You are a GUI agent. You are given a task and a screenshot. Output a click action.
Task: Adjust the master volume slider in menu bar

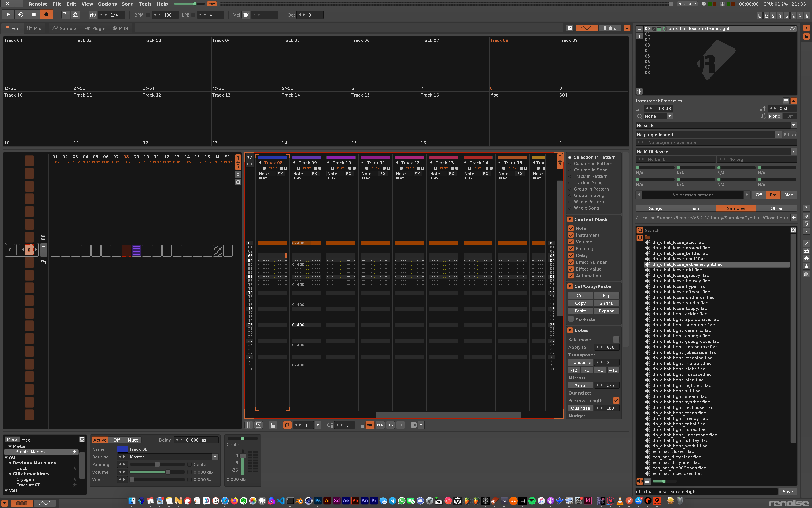coord(189,4)
